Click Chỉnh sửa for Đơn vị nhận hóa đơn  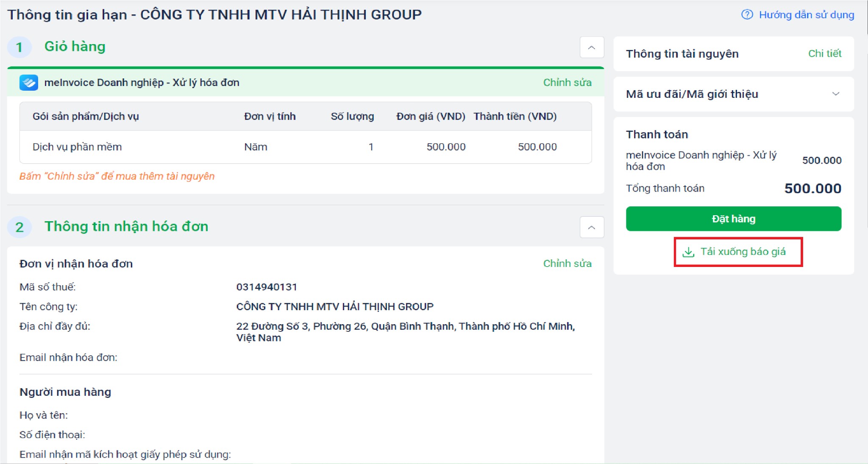click(x=567, y=264)
